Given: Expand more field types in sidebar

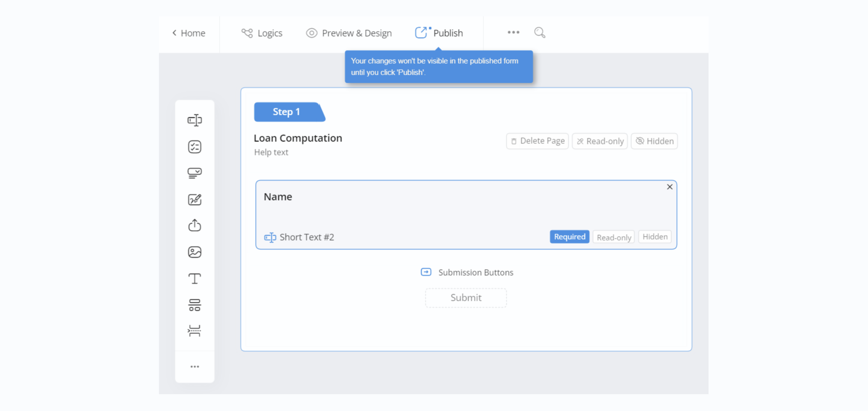Looking at the screenshot, I should click(x=194, y=366).
